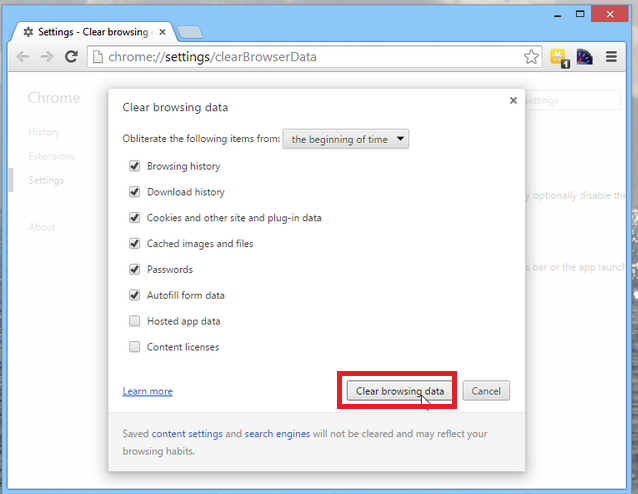The image size is (638, 494).
Task: Click the browser back arrow
Action: click(x=23, y=57)
